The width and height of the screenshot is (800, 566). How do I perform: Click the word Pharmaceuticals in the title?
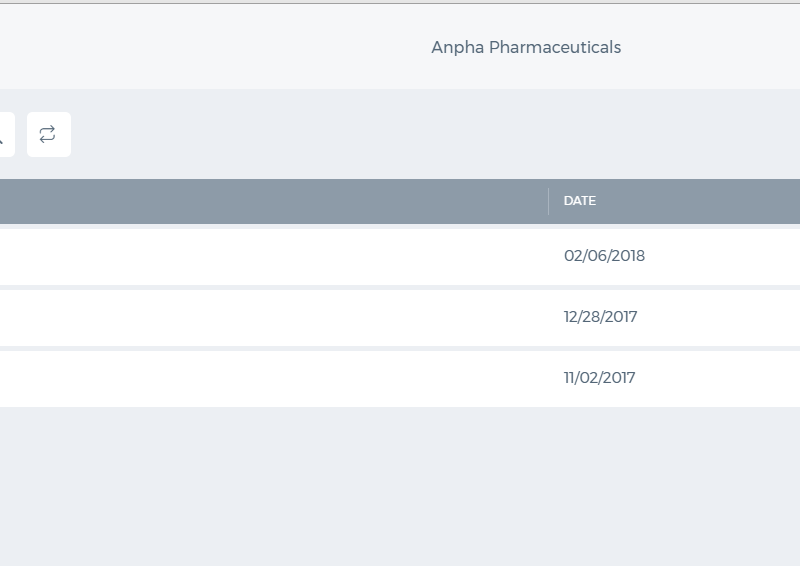point(555,47)
